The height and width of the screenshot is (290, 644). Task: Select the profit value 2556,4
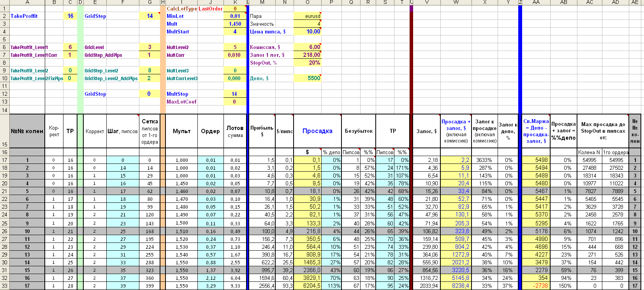pyautogui.click(x=262, y=286)
